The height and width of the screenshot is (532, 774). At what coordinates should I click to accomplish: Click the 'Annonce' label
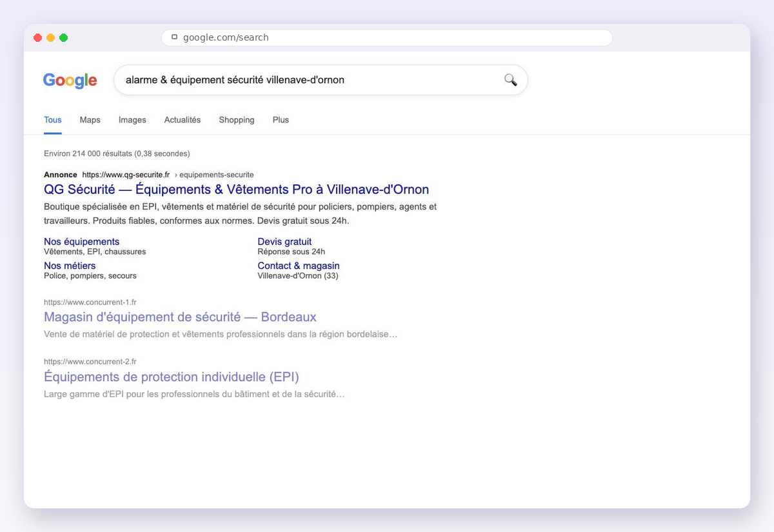tap(61, 175)
